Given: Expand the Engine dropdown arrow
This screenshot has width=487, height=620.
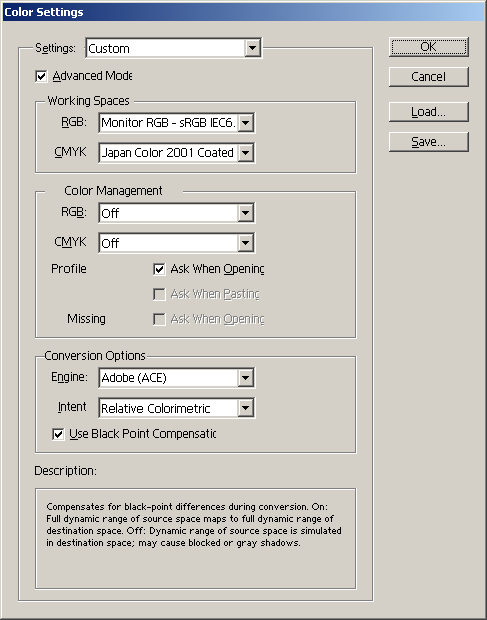Looking at the screenshot, I should [245, 378].
